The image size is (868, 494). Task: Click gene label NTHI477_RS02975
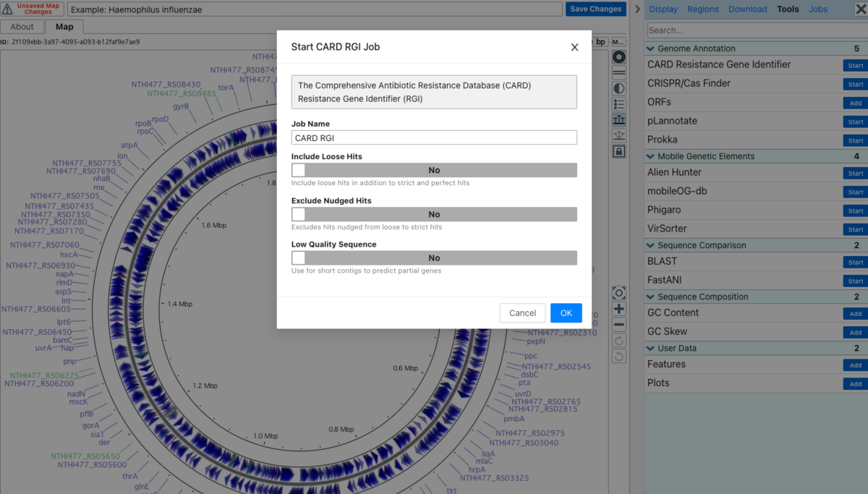point(530,433)
